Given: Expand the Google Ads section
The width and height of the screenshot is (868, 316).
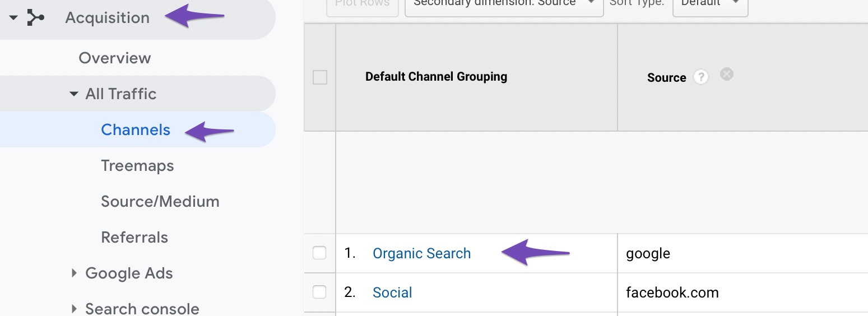Looking at the screenshot, I should point(73,273).
